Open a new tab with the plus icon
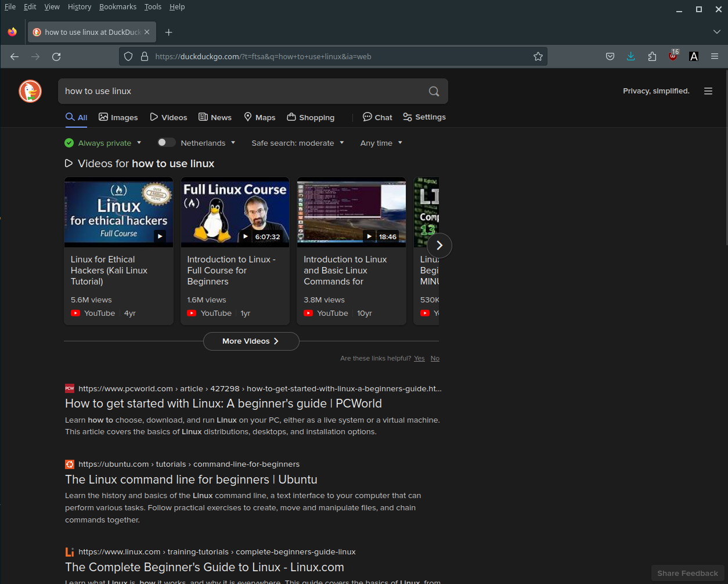 169,32
